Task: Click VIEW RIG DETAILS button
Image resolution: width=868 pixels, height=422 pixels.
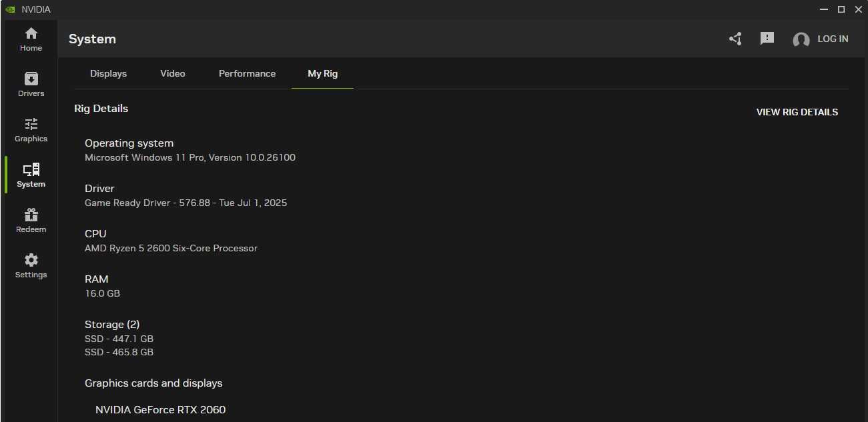Action: 797,112
